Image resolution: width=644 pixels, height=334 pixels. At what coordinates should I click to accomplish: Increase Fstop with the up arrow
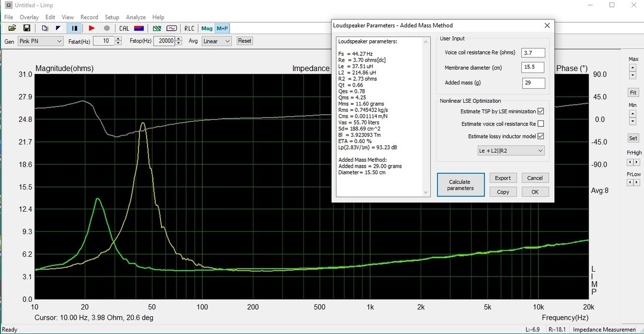tap(179, 39)
